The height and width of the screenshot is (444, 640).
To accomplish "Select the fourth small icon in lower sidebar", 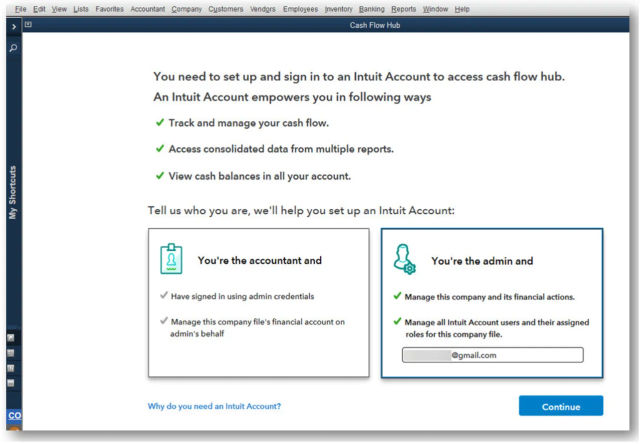I will click(11, 383).
